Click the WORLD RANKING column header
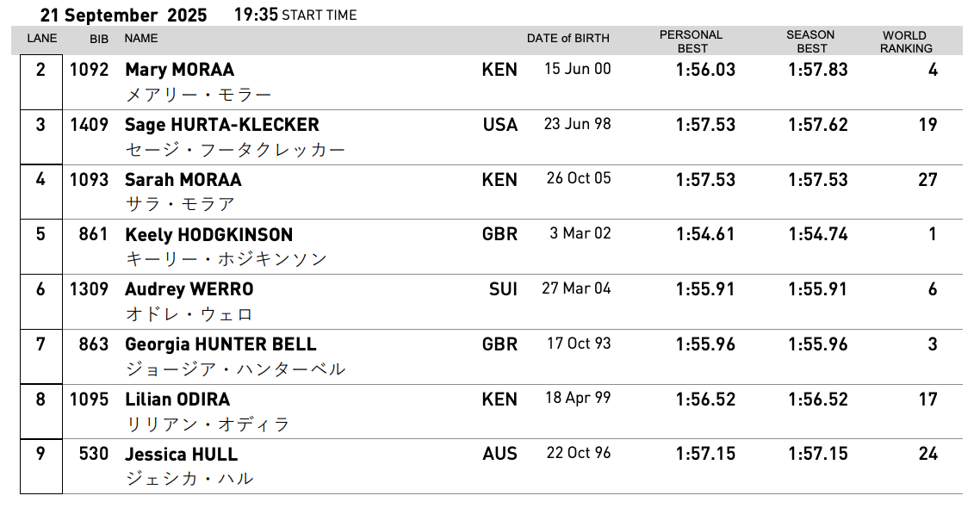Image resolution: width=980 pixels, height=508 pixels. (906, 41)
